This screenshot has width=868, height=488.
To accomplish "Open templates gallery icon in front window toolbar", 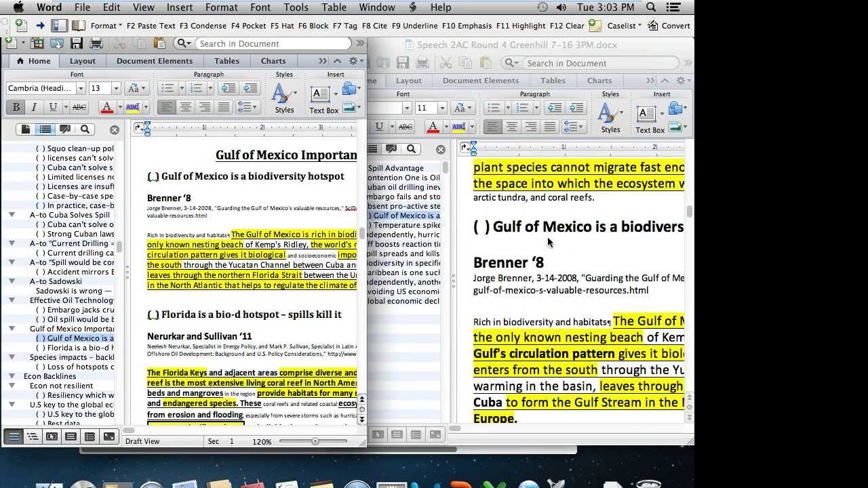I will click(37, 43).
